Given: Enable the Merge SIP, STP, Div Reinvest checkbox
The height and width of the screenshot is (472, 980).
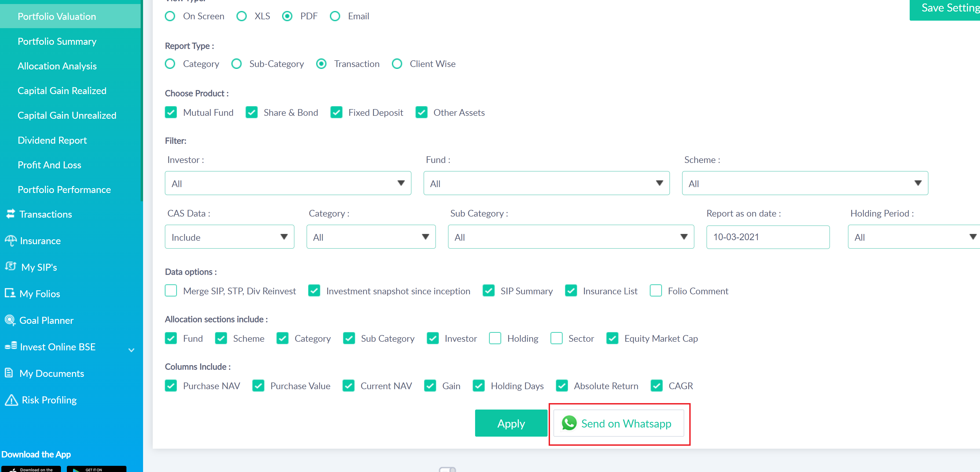Looking at the screenshot, I should [x=171, y=291].
